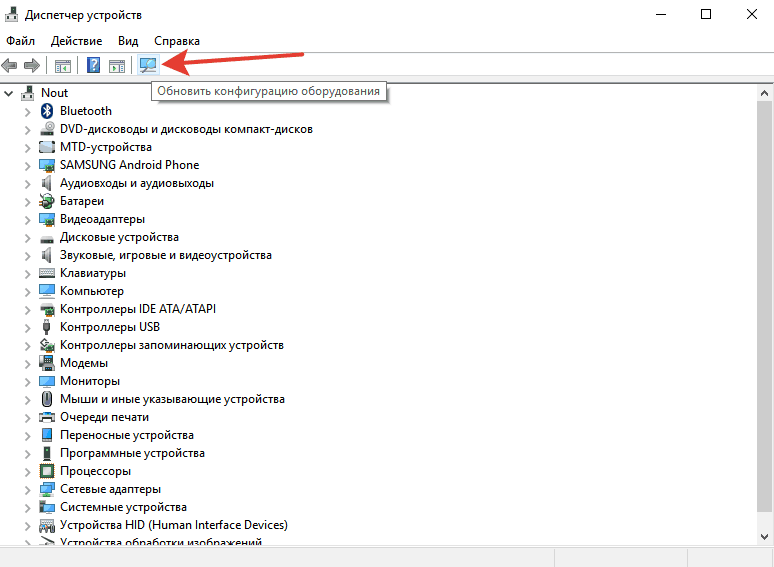The image size is (774, 567).
Task: Click the Клавиатуры keyboard icon
Action: [47, 273]
